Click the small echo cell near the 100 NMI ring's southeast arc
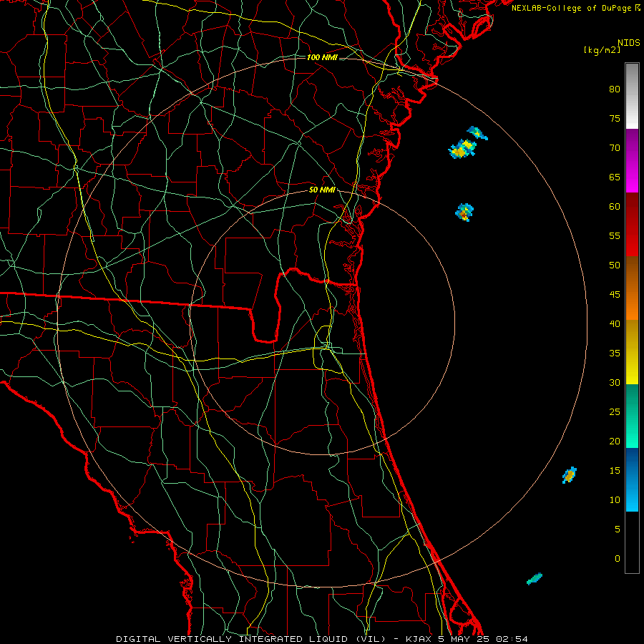Image resolution: width=644 pixels, height=644 pixels. 570,475
